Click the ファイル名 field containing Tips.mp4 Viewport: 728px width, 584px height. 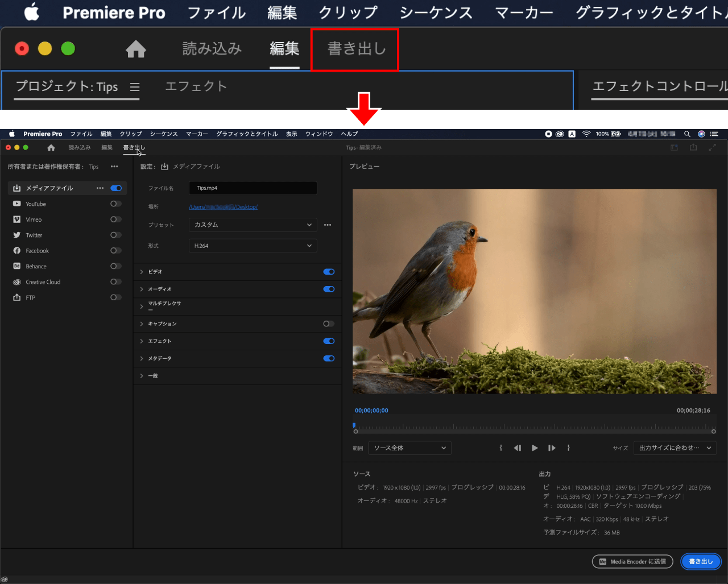(x=253, y=188)
